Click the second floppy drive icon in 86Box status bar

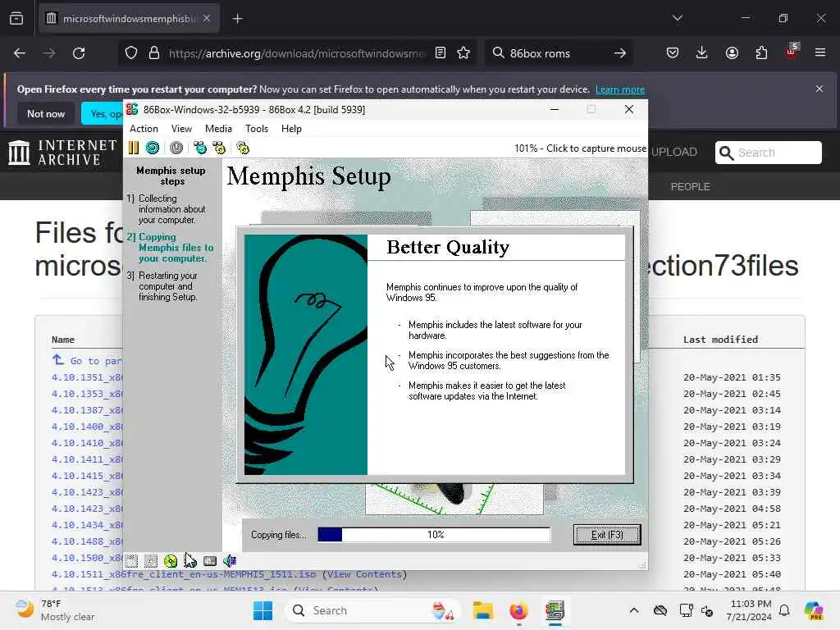click(151, 561)
